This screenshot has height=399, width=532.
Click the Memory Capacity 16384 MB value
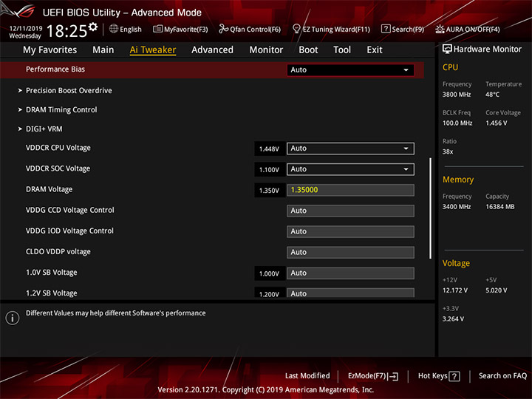click(500, 207)
